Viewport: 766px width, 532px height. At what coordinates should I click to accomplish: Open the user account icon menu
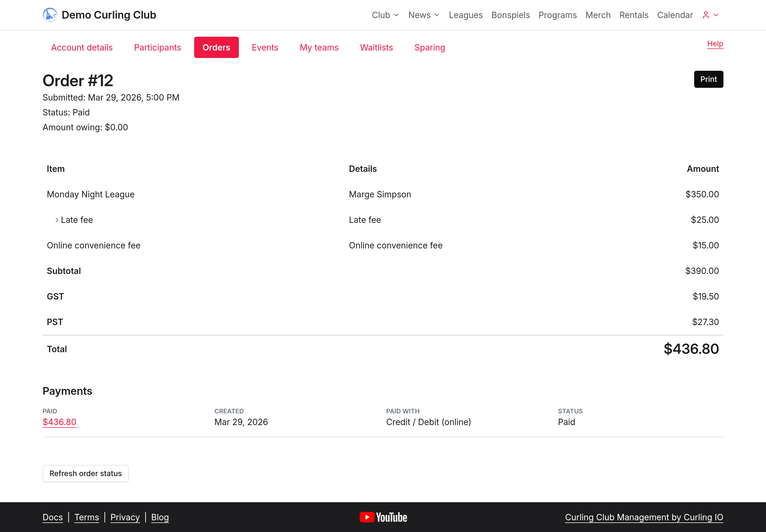coord(710,15)
